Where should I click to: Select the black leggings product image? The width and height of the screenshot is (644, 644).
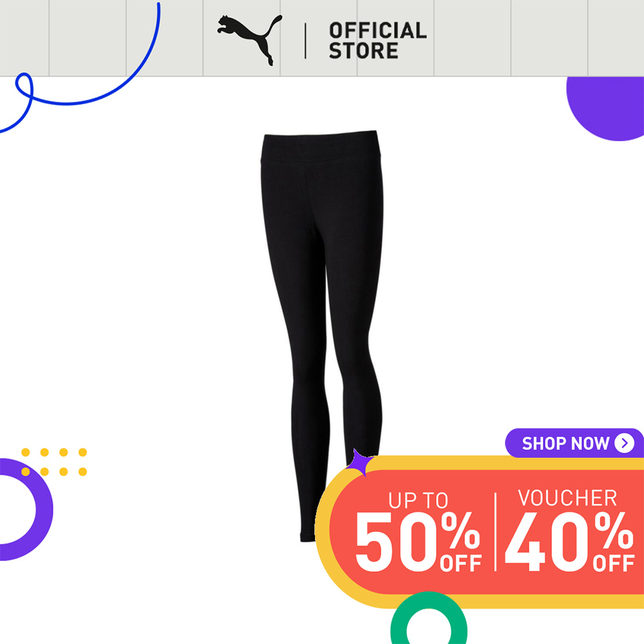(x=322, y=336)
